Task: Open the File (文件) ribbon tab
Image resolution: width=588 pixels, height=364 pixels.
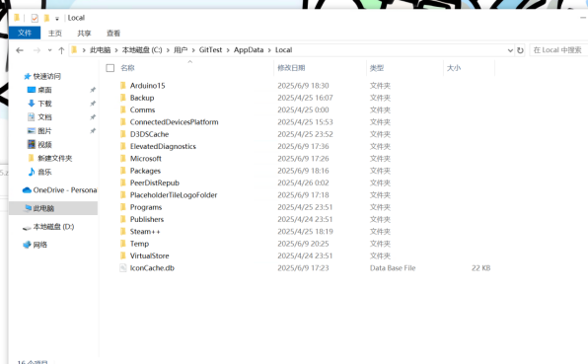Action: (25, 33)
